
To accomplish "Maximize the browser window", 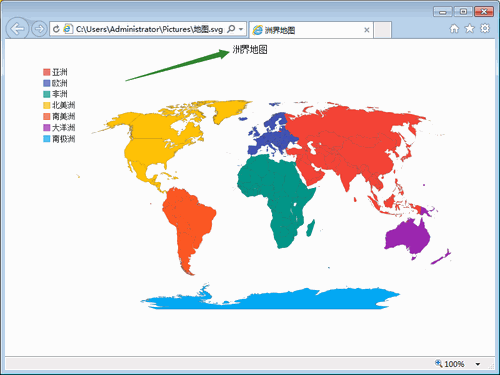I will click(463, 12).
